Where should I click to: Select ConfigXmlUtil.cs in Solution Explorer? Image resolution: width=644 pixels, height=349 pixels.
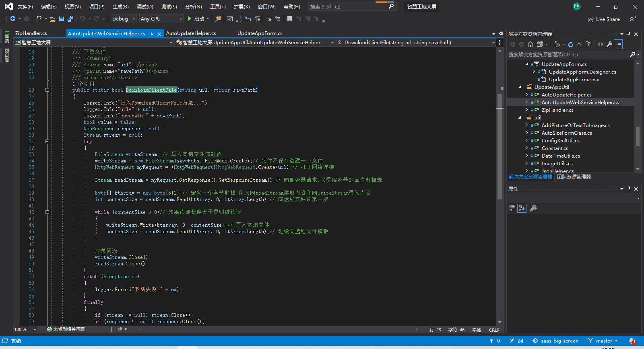(x=560, y=141)
